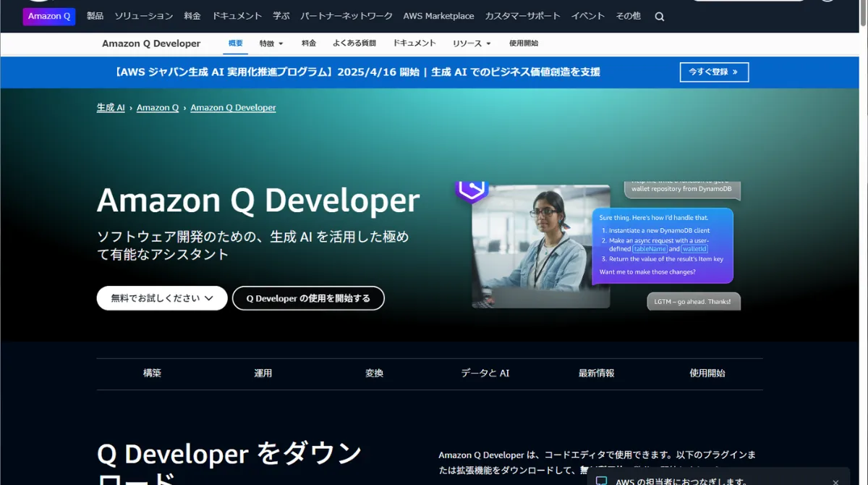The height and width of the screenshot is (485, 868).
Task: Click the Amazon Q Developer sub-nav title
Action: [151, 43]
